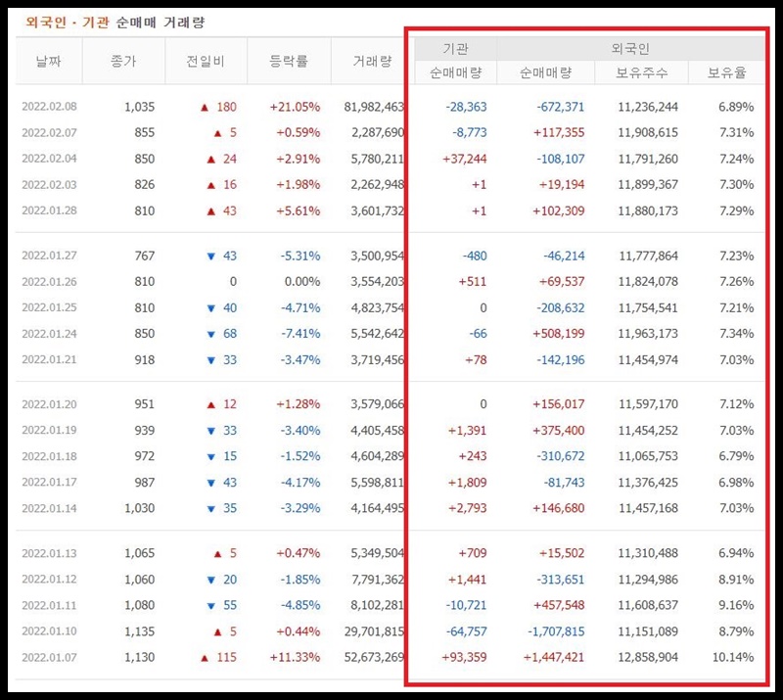
Task: Click the -208,632 foreigner net value
Action: coord(560,307)
